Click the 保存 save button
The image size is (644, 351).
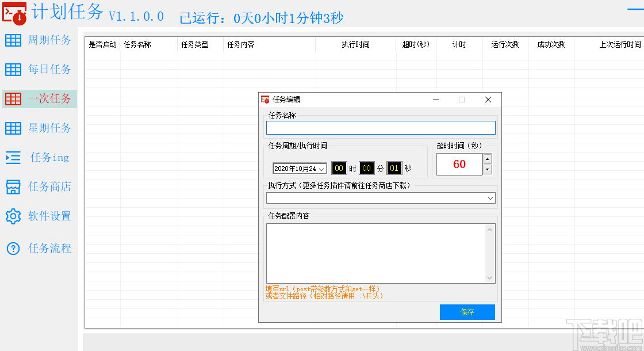(x=467, y=312)
